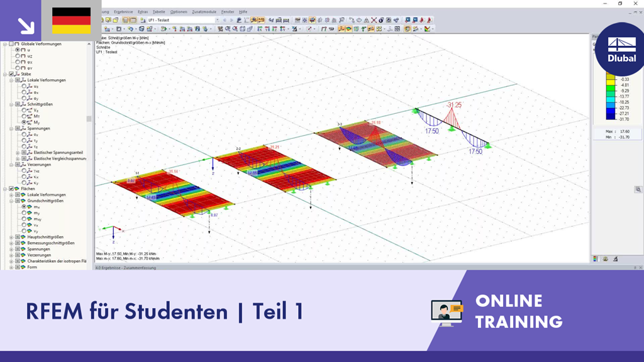Click the Charakteristiken der isotropen Flä item
This screenshot has width=644, height=362.
[x=57, y=261]
